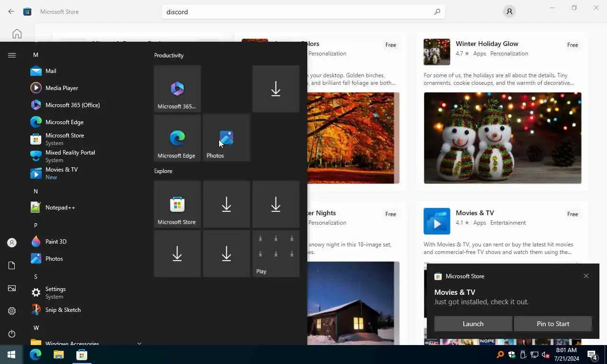The height and width of the screenshot is (364, 607).
Task: Expand the Start menu hamburger button
Action: click(12, 55)
